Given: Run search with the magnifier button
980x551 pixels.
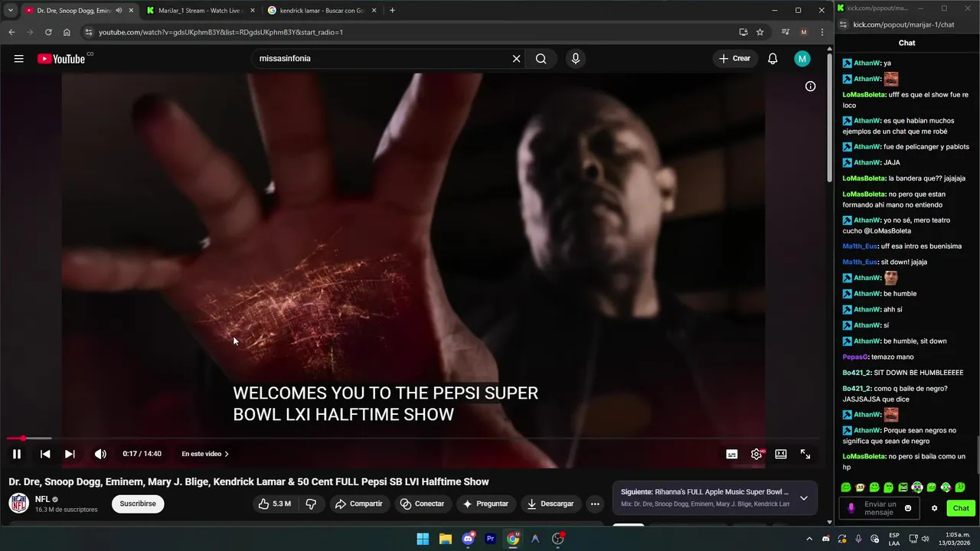Looking at the screenshot, I should click(541, 59).
